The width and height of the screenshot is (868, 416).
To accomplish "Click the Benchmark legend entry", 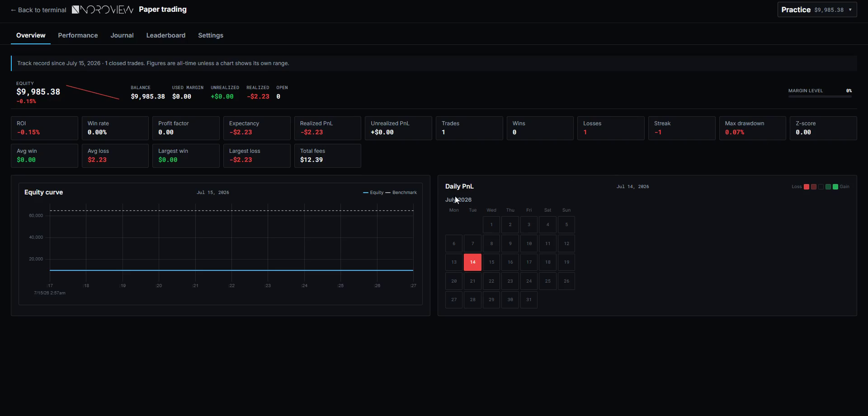I will pos(401,193).
